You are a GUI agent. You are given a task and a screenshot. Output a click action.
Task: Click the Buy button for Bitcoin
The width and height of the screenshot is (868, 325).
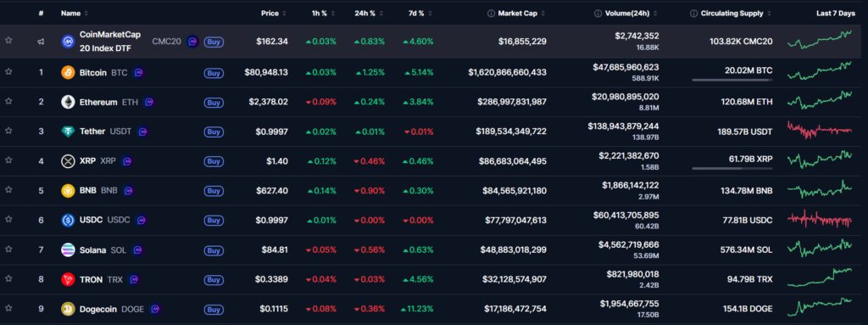coord(214,73)
